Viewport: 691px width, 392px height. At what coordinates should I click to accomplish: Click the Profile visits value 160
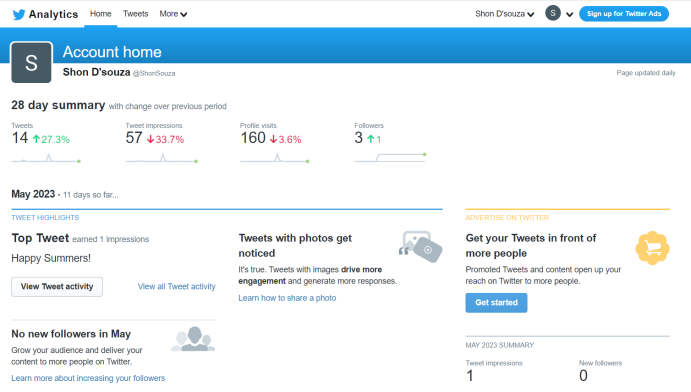click(x=253, y=138)
